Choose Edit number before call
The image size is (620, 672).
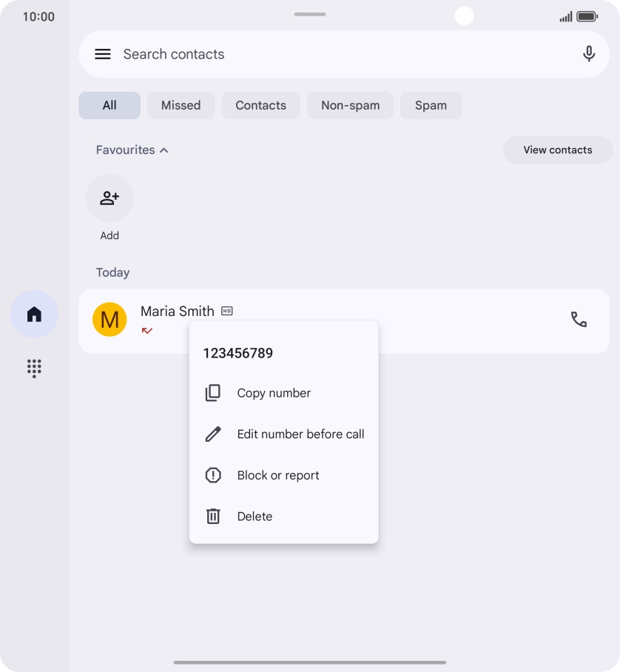300,434
